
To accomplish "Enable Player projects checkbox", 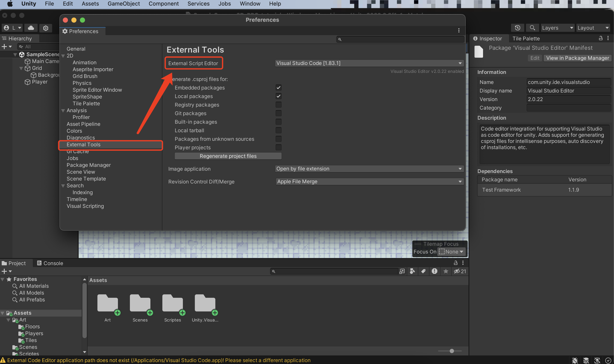I will coord(278,147).
